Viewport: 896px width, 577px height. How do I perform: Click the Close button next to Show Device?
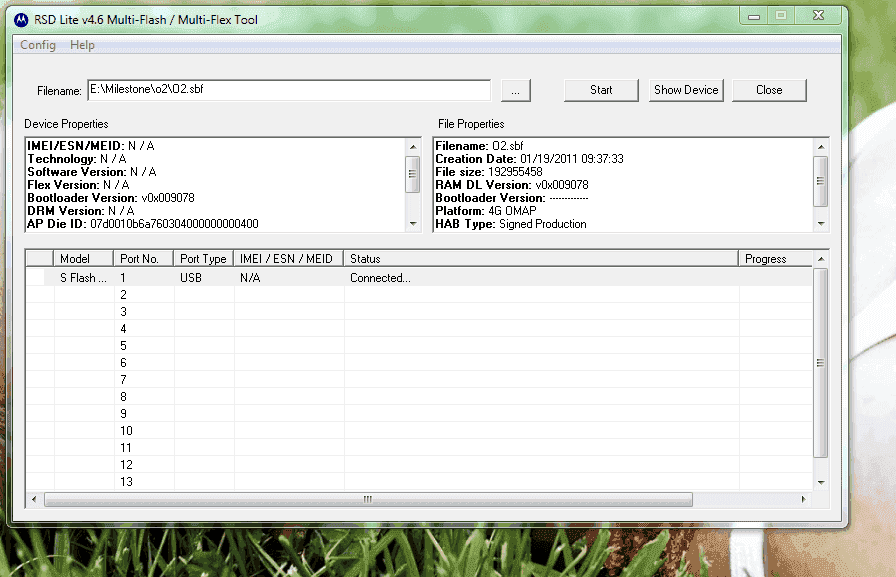pyautogui.click(x=769, y=90)
